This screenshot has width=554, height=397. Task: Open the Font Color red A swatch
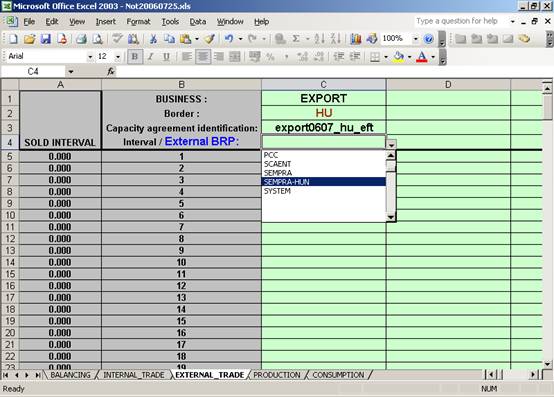(422, 57)
